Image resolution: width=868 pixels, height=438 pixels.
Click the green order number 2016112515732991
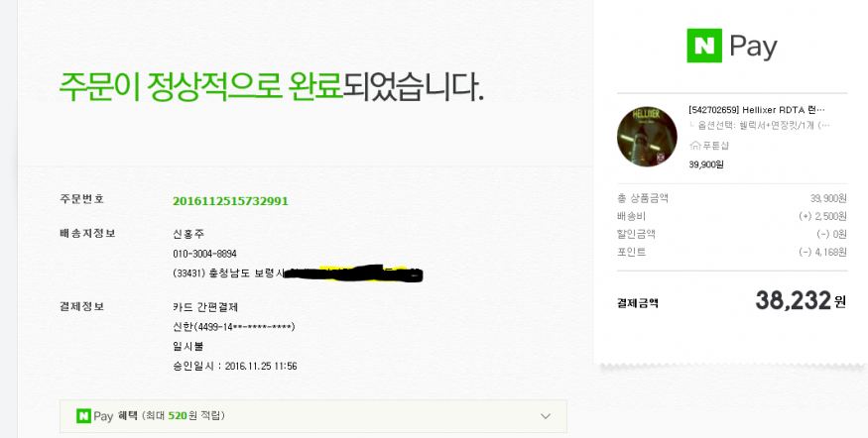[230, 201]
